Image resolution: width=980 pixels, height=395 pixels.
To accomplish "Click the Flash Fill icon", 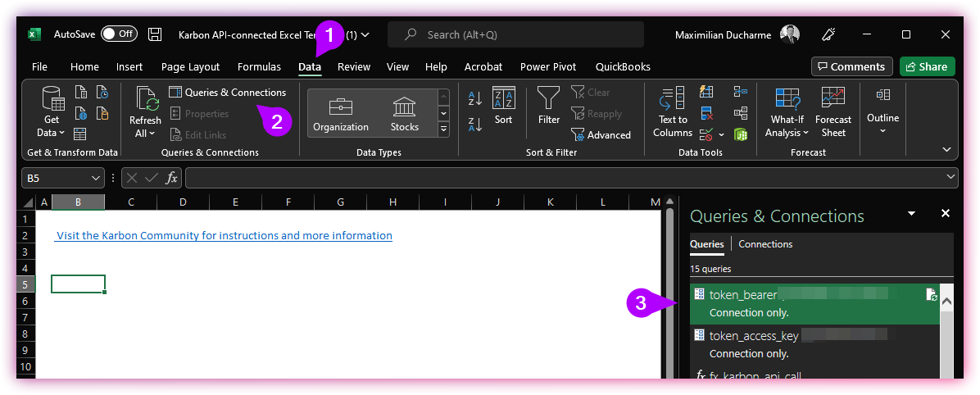I will click(707, 92).
